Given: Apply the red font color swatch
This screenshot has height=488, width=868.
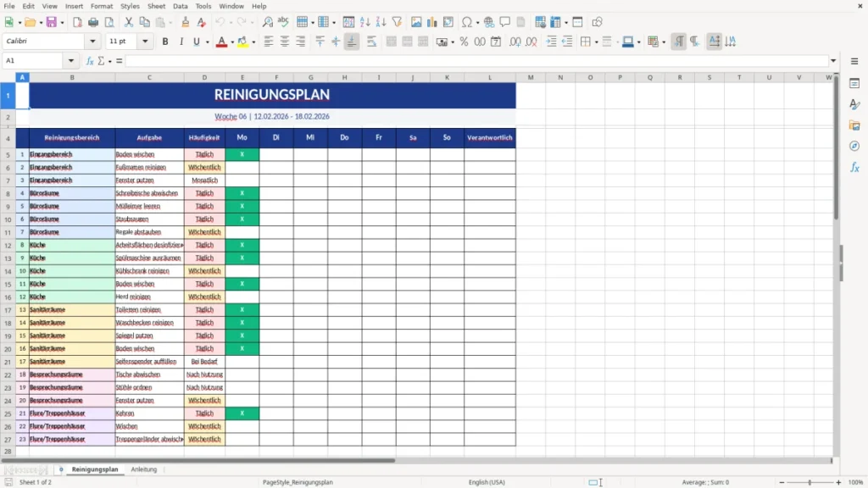Looking at the screenshot, I should click(x=221, y=42).
